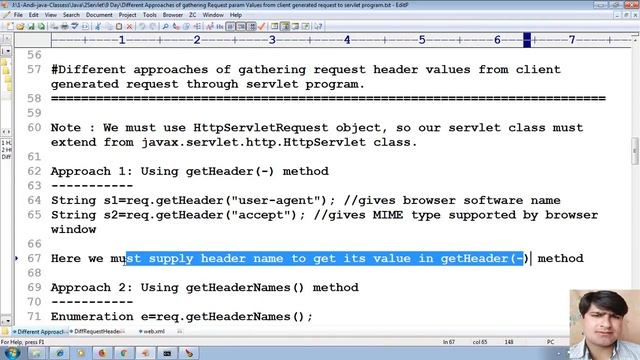This screenshot has height=360, width=640.
Task: Open the Replace toolbar icon
Action: pyautogui.click(x=176, y=27)
